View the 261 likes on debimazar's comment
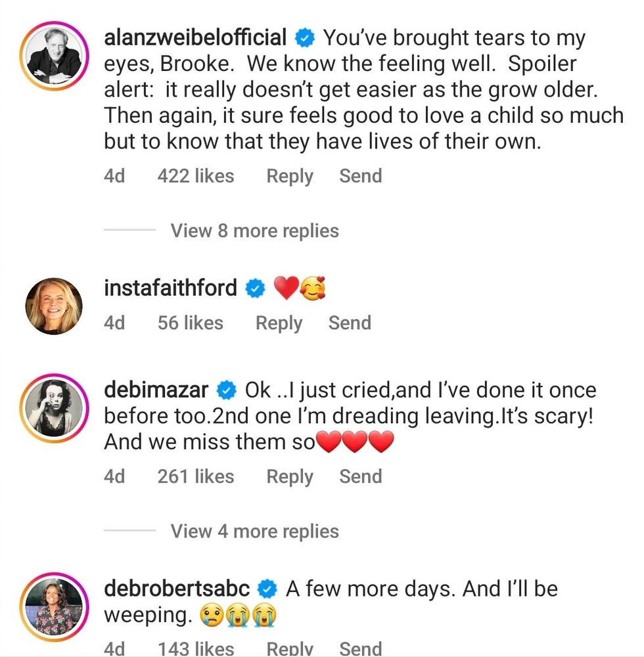 [x=195, y=476]
